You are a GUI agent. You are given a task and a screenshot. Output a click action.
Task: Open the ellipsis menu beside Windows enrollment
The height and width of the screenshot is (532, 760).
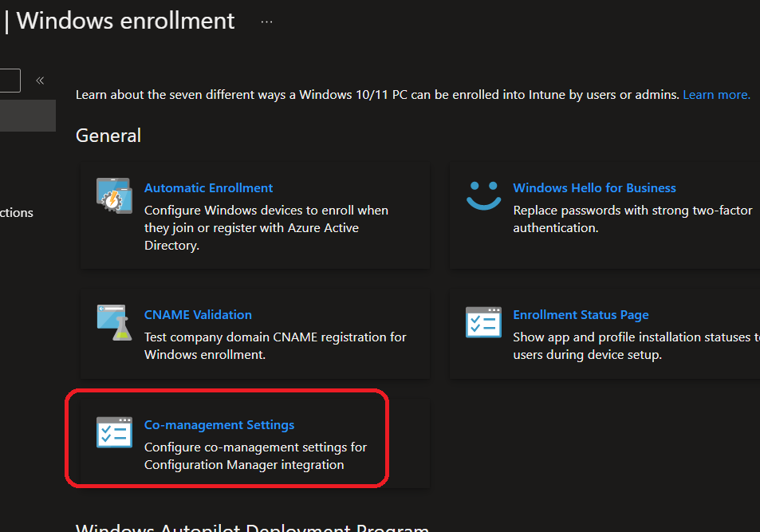pyautogui.click(x=266, y=22)
